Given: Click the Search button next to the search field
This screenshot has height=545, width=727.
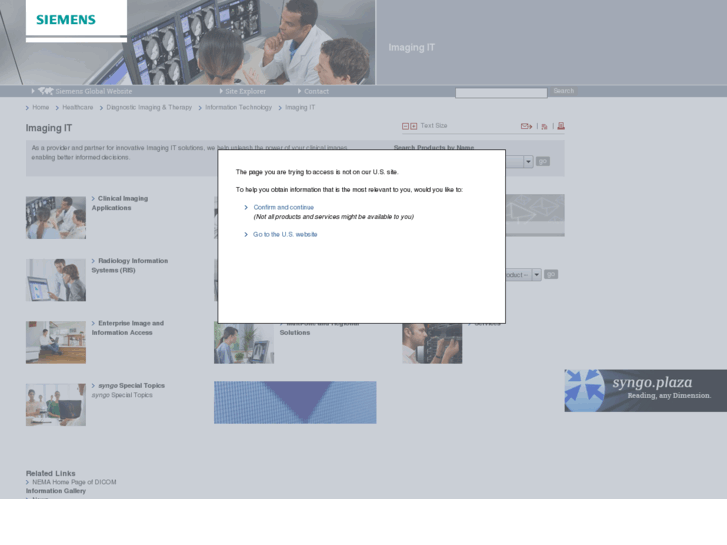Looking at the screenshot, I should coord(564,91).
